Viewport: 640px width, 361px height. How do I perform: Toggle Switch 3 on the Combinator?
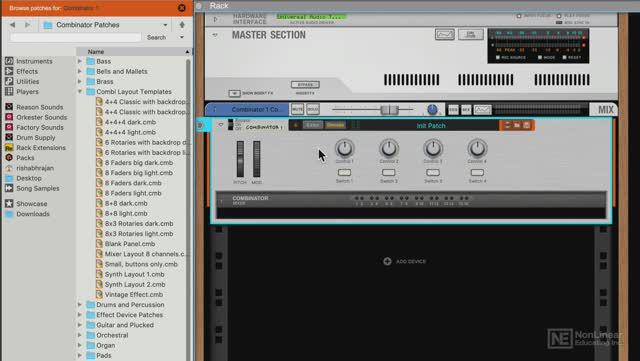point(433,173)
